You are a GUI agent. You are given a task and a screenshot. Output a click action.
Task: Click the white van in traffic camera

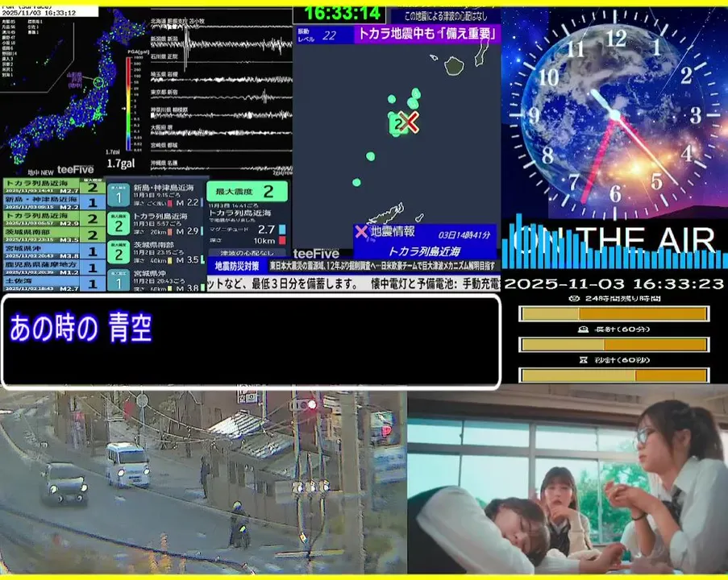pyautogui.click(x=127, y=465)
